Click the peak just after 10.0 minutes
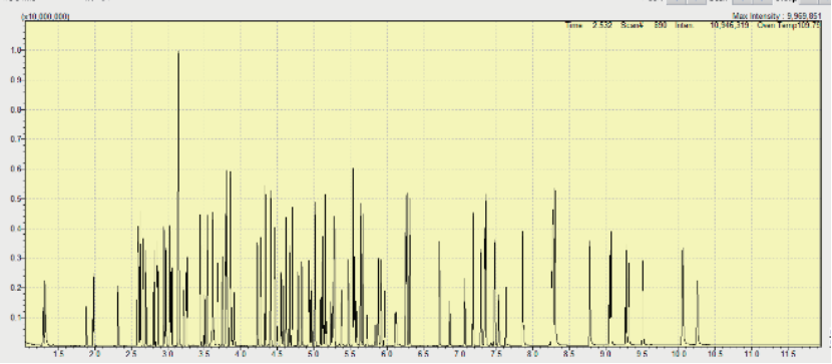 (x=682, y=297)
